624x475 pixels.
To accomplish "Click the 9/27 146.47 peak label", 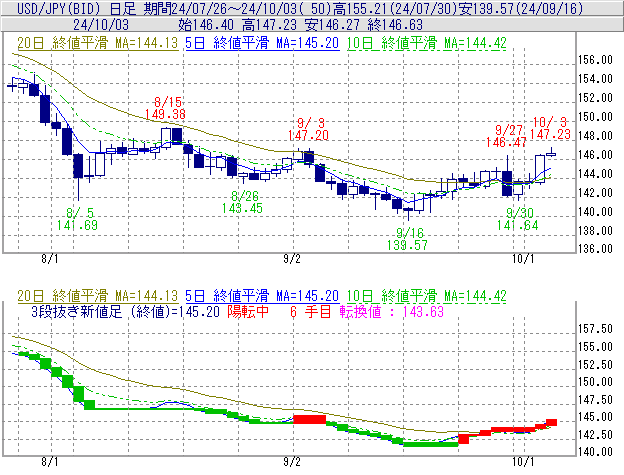I will tap(506, 136).
